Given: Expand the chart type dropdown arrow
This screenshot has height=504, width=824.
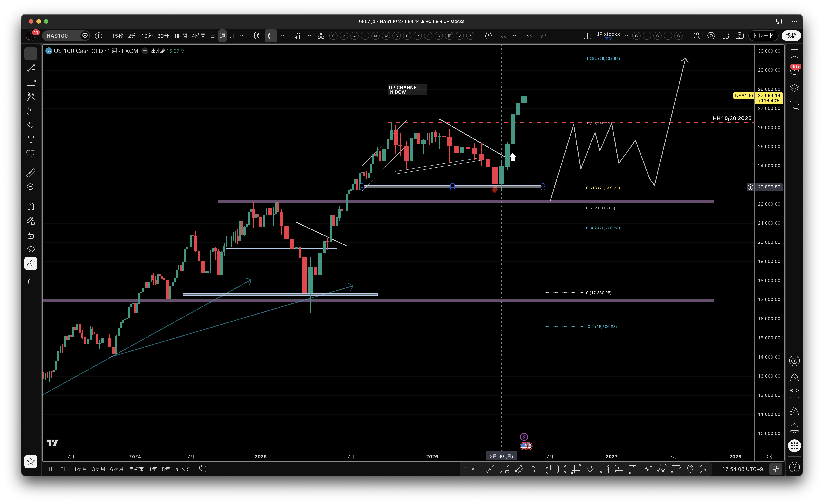Looking at the screenshot, I should pyautogui.click(x=282, y=36).
